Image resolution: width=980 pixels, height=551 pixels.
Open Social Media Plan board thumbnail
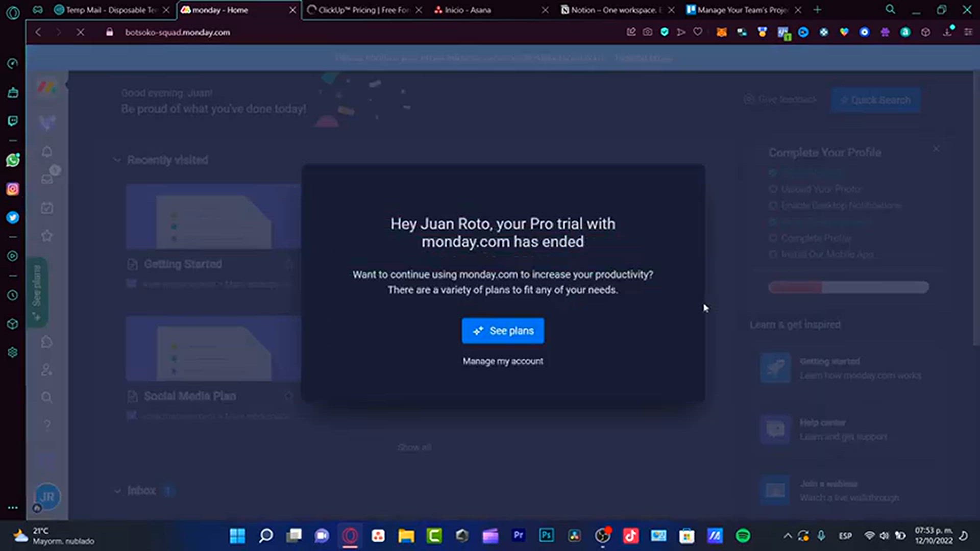click(x=213, y=348)
